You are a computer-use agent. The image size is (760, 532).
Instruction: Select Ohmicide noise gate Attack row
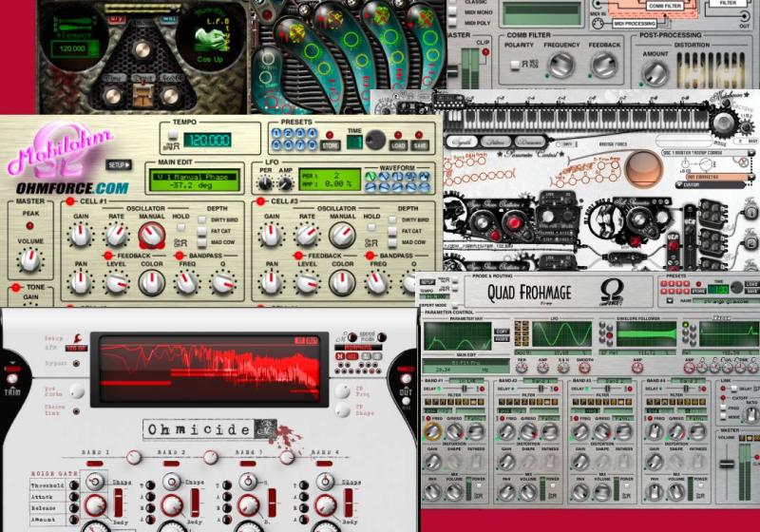click(x=54, y=497)
